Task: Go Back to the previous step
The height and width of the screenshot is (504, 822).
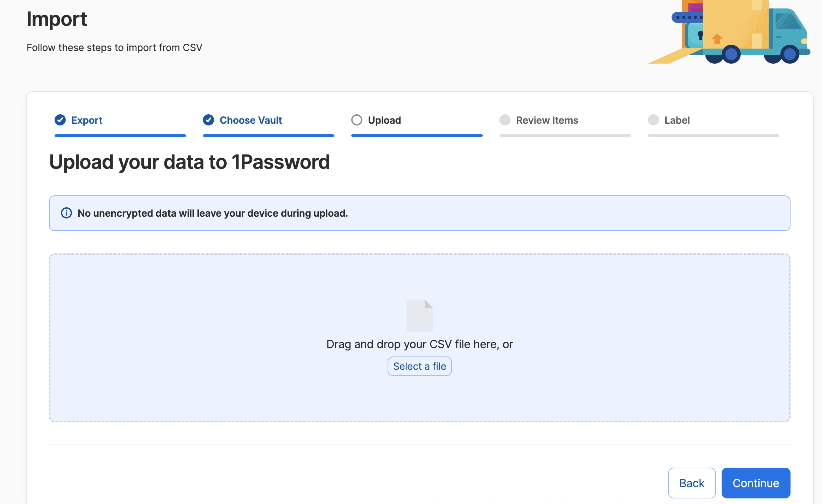Action: pos(692,483)
